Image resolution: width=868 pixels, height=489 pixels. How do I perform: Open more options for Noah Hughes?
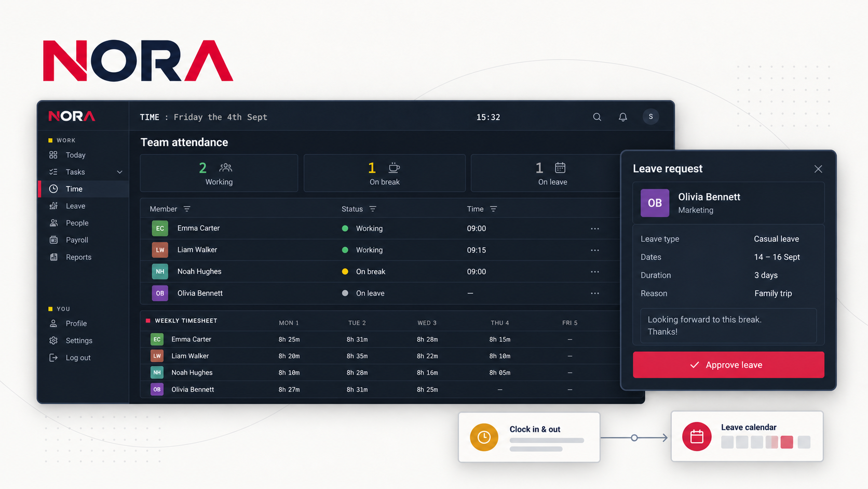[595, 272]
